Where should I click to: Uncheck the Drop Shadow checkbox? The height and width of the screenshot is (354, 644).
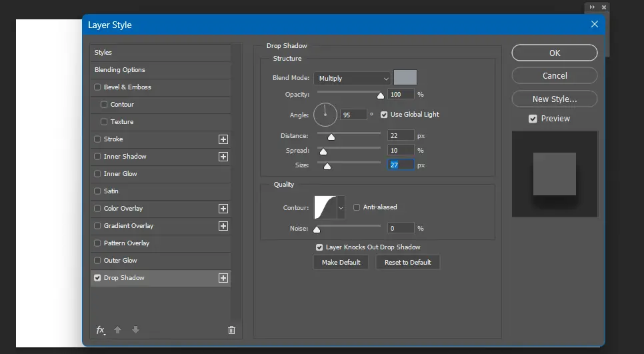(97, 277)
